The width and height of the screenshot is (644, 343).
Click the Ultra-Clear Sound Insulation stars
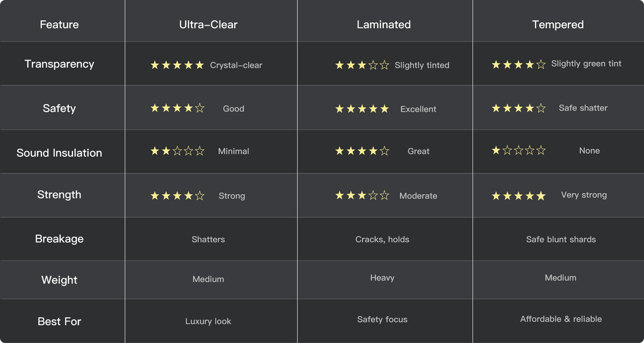click(177, 151)
